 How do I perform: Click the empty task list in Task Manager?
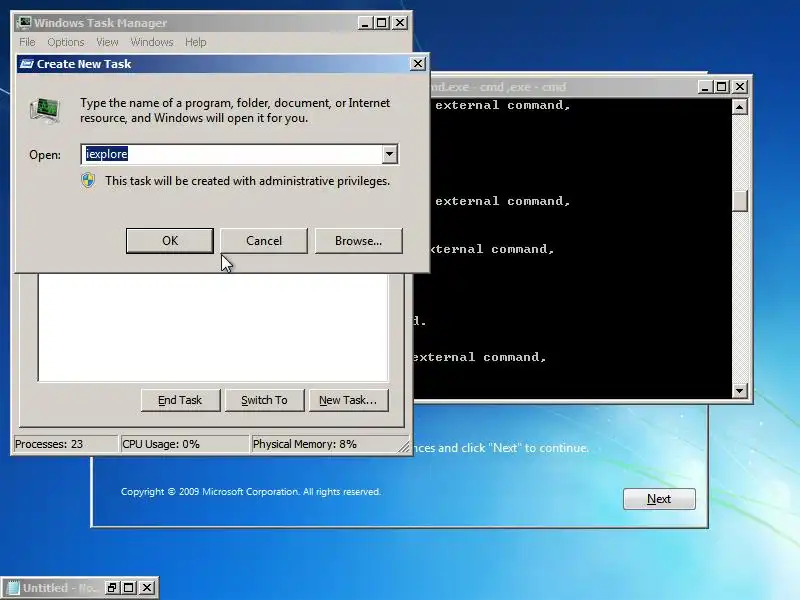tap(213, 328)
